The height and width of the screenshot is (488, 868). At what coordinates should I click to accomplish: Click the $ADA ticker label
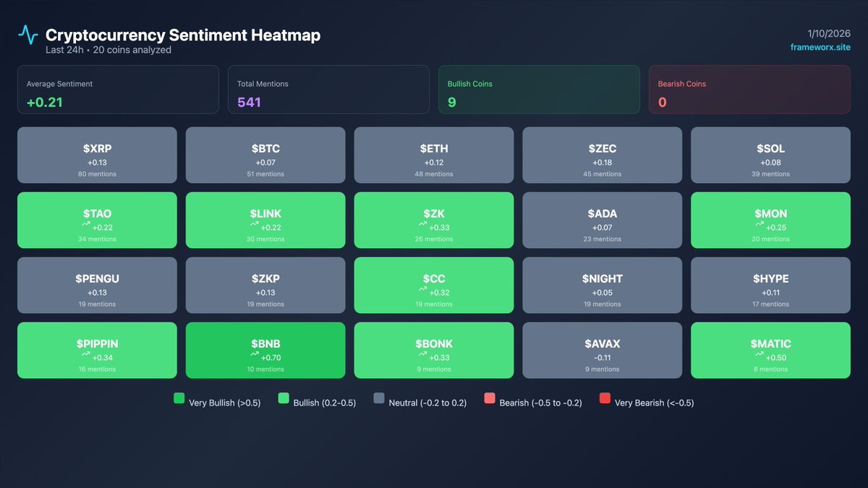pyautogui.click(x=603, y=214)
